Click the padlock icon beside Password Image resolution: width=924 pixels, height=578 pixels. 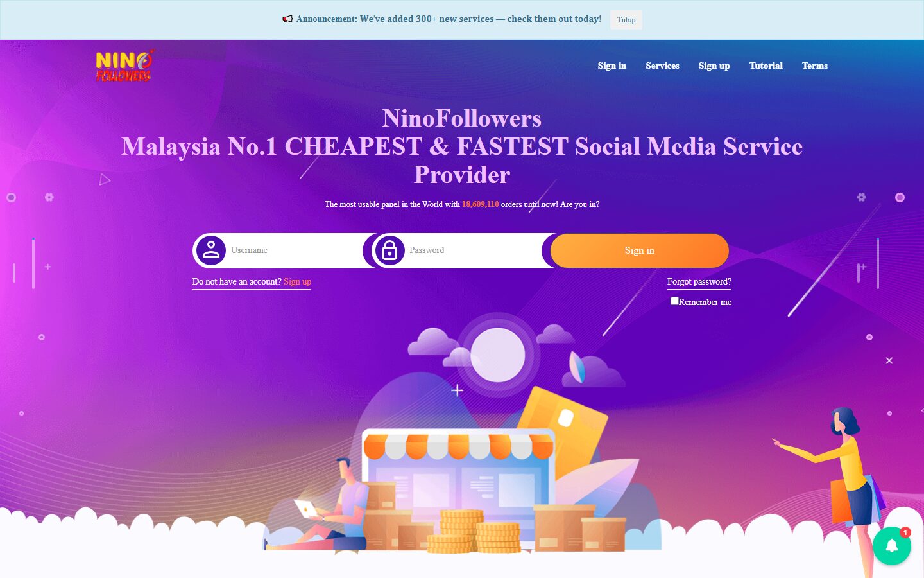389,250
